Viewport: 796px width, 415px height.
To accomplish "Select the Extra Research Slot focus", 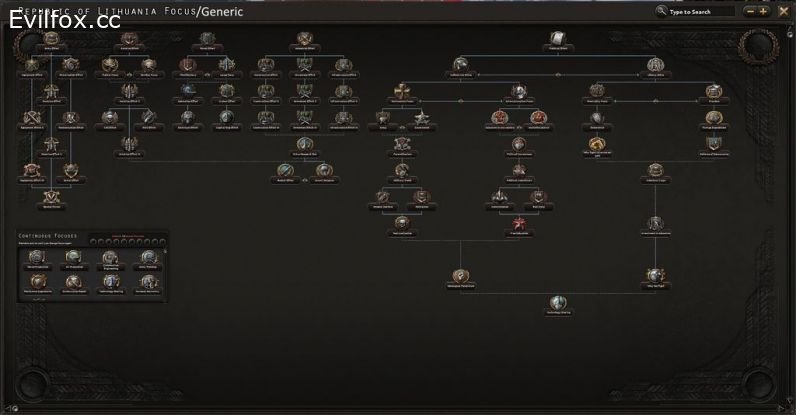I will (x=305, y=145).
